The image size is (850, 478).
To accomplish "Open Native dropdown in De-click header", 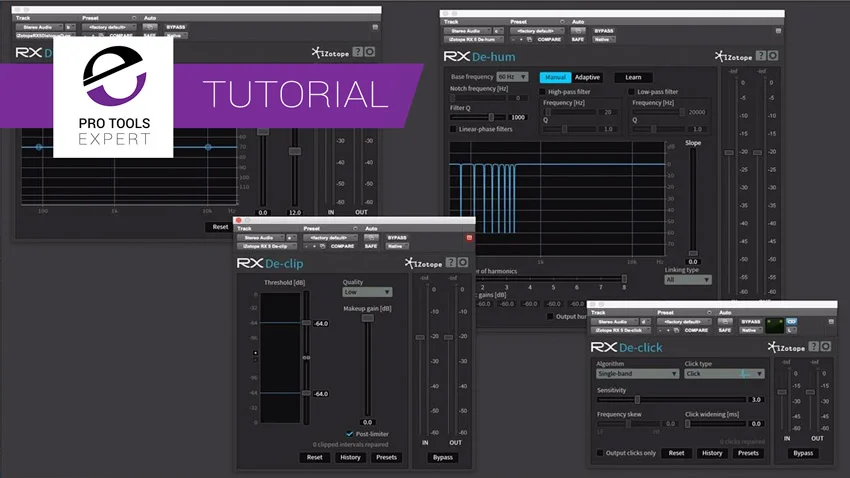I will point(749,330).
